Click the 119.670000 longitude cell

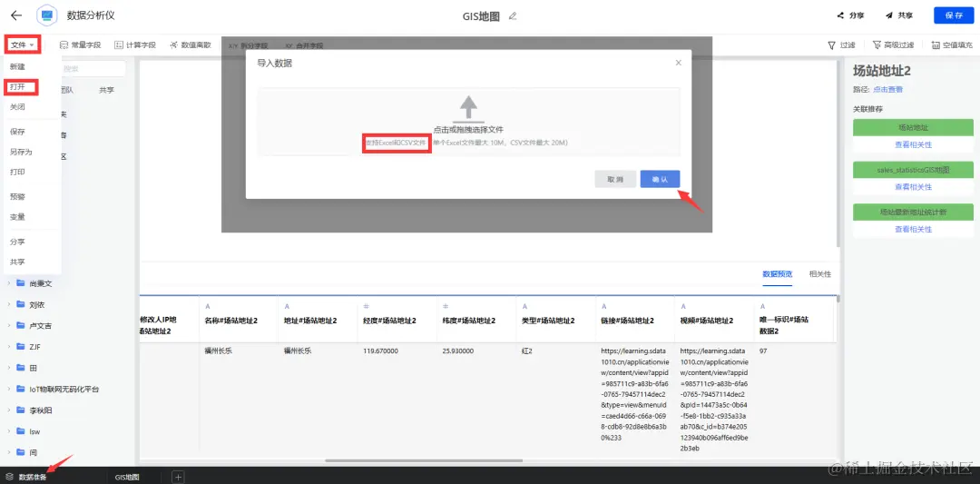[x=380, y=351]
